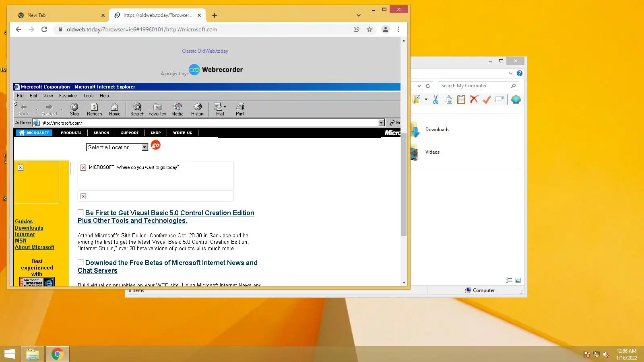Open the IE View menu

[48, 96]
